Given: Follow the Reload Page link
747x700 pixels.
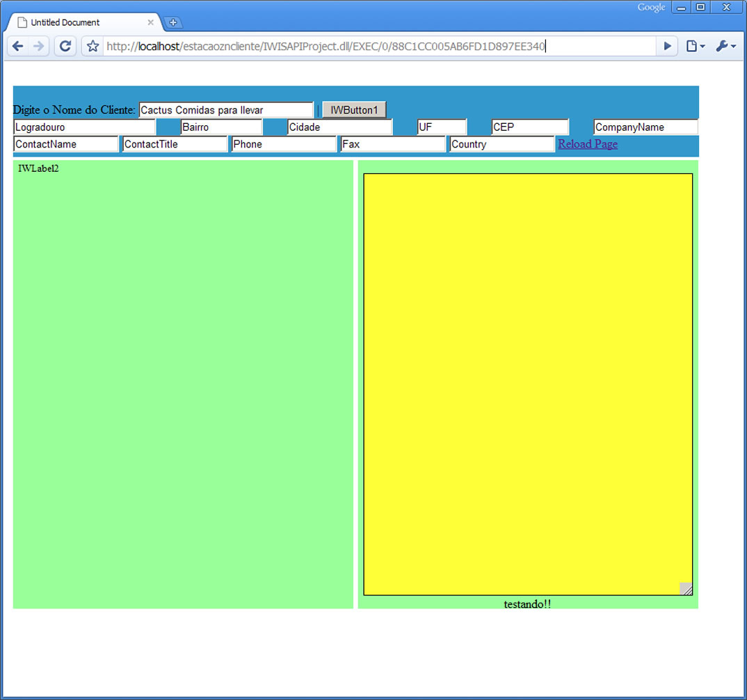Looking at the screenshot, I should tap(588, 144).
